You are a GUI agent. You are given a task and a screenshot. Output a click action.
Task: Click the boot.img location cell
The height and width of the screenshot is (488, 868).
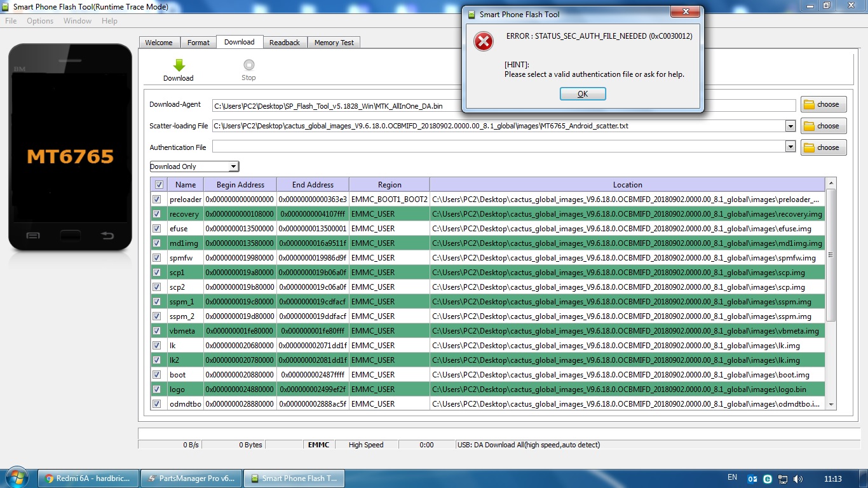pos(628,375)
